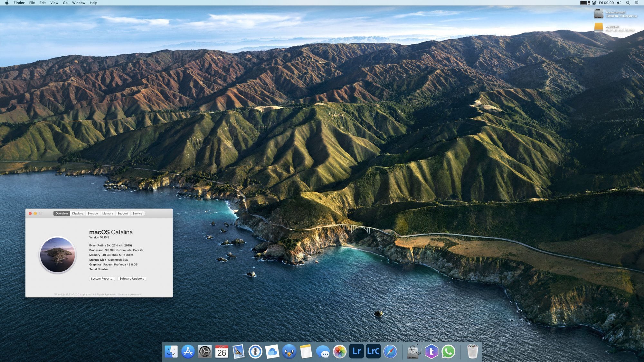The height and width of the screenshot is (362, 644).
Task: Open the Help menu
Action: pos(93,3)
